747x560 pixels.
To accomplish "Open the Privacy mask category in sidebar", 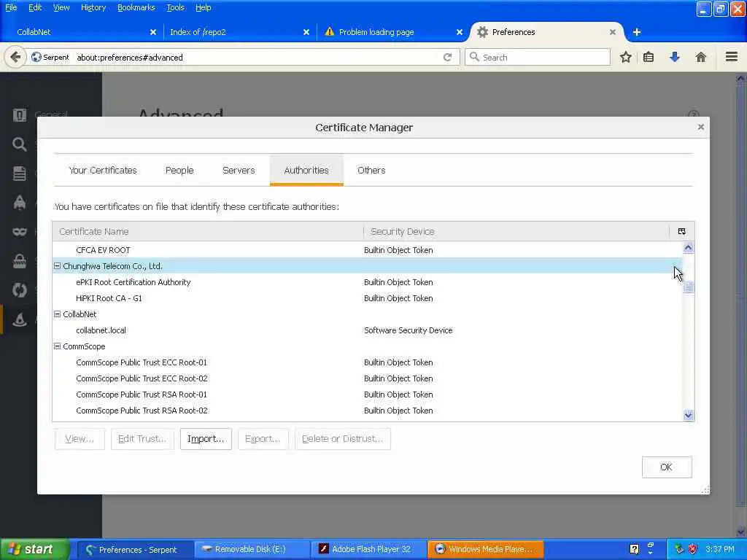I will click(20, 231).
